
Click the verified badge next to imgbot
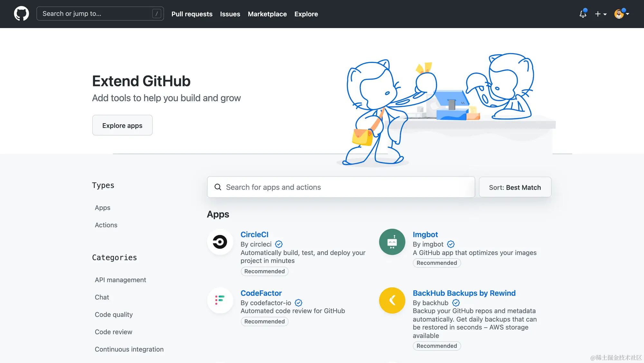[x=450, y=244]
